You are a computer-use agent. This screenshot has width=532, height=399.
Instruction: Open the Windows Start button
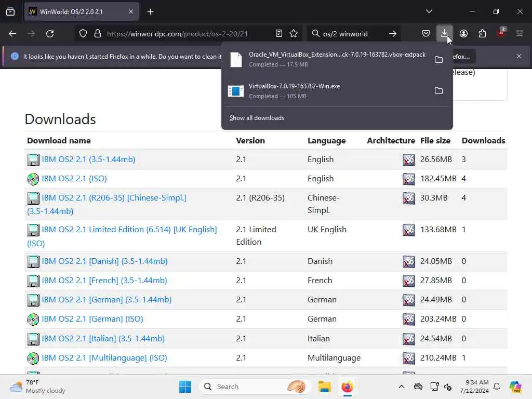[185, 387]
